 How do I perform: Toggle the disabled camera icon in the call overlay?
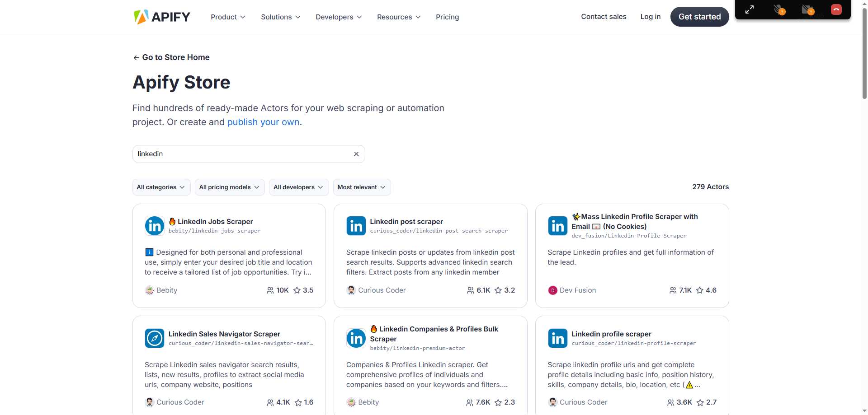[x=807, y=9]
